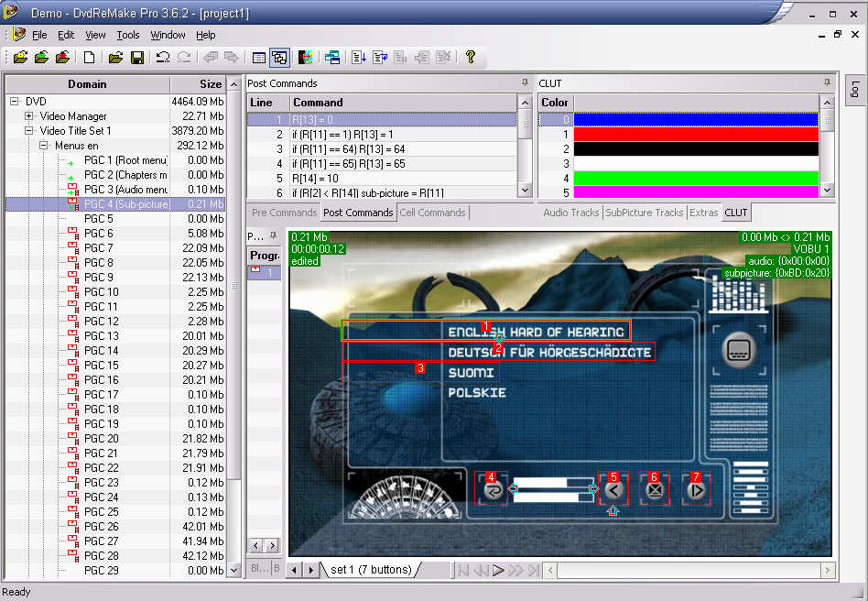Click the folder icon with the yellow dot
The height and width of the screenshot is (601, 868).
[x=20, y=57]
